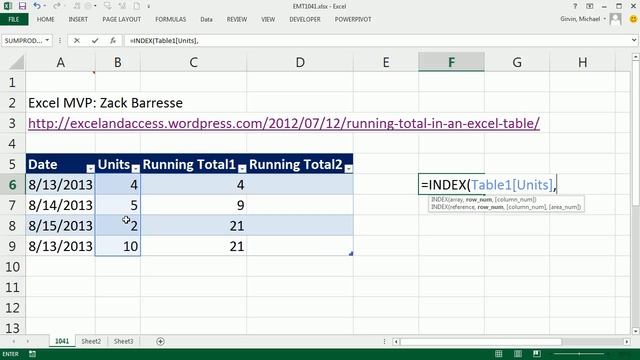Open the Undo history dropdown arrow
Image resolution: width=640 pixels, height=360 pixels.
point(45,6)
